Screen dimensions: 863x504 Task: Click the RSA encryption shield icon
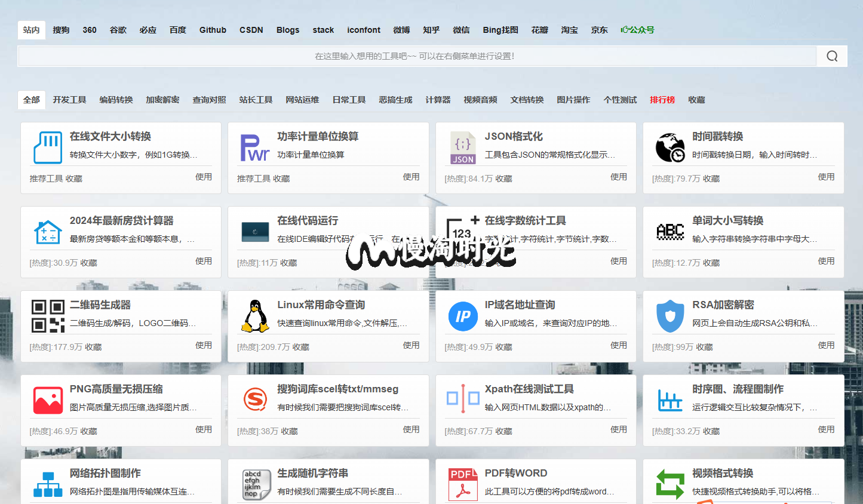670,316
